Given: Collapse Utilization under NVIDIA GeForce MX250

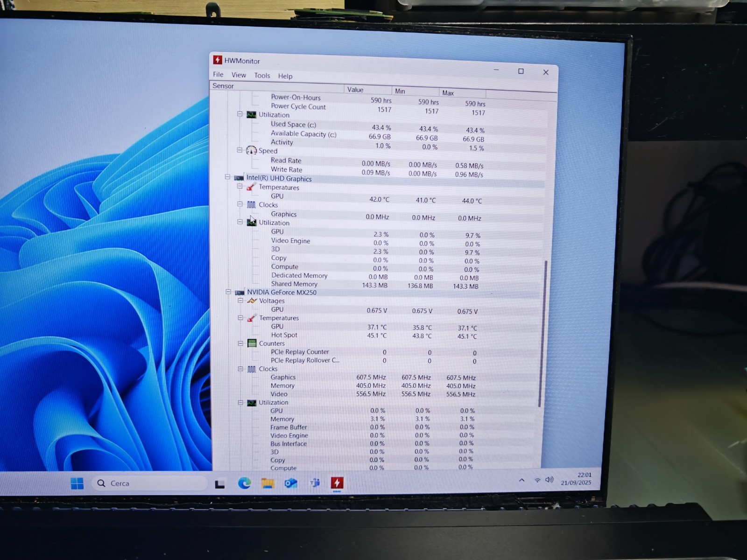Looking at the screenshot, I should pyautogui.click(x=240, y=402).
